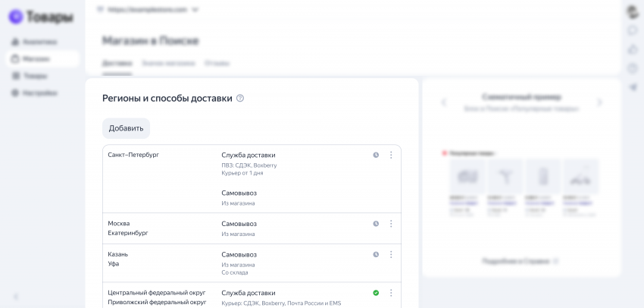Go to next example with right chevron
Viewport: 644px width, 308px height.
point(600,102)
